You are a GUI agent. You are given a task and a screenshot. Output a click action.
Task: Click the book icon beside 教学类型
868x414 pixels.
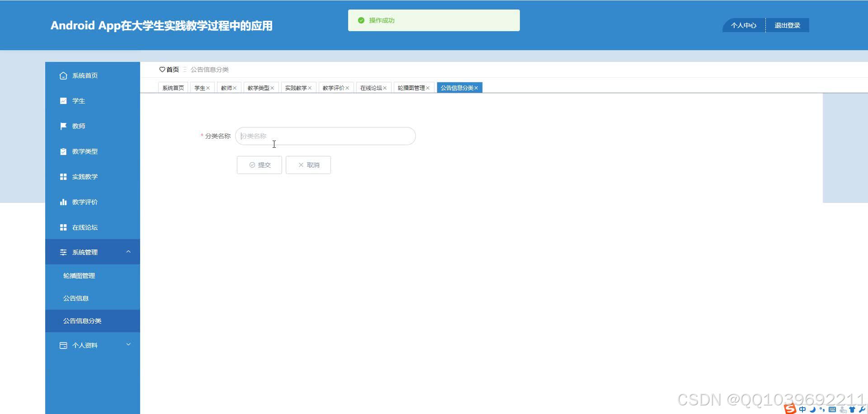(63, 151)
